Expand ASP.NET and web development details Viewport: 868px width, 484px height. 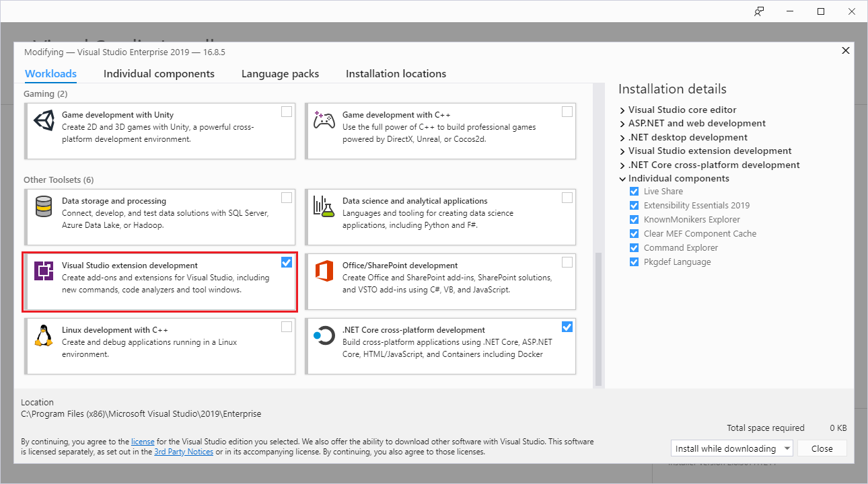(x=622, y=124)
